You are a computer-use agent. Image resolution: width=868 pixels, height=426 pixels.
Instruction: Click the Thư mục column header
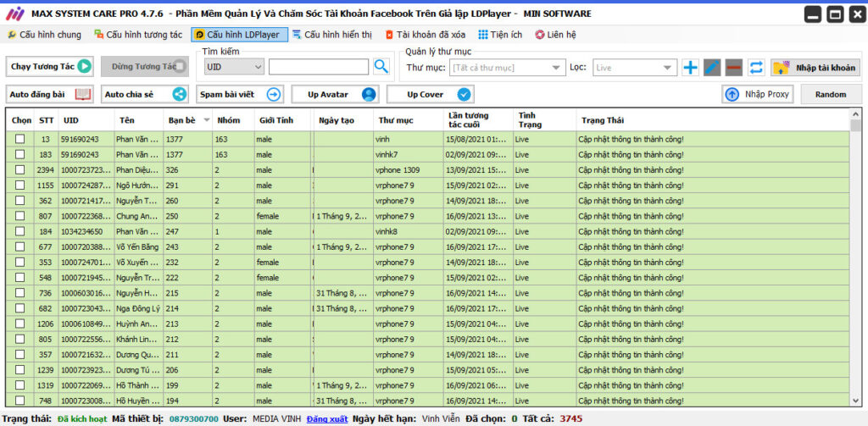(409, 120)
